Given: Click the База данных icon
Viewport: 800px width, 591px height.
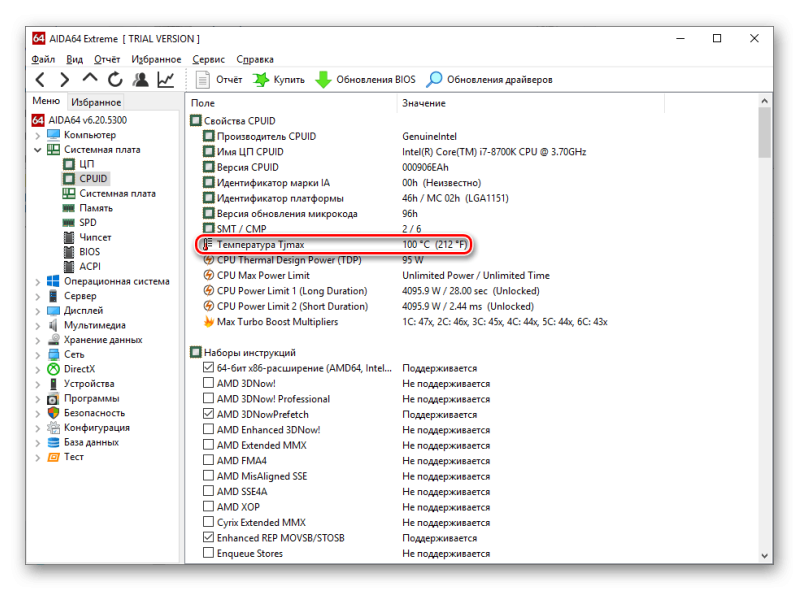Looking at the screenshot, I should (x=53, y=442).
